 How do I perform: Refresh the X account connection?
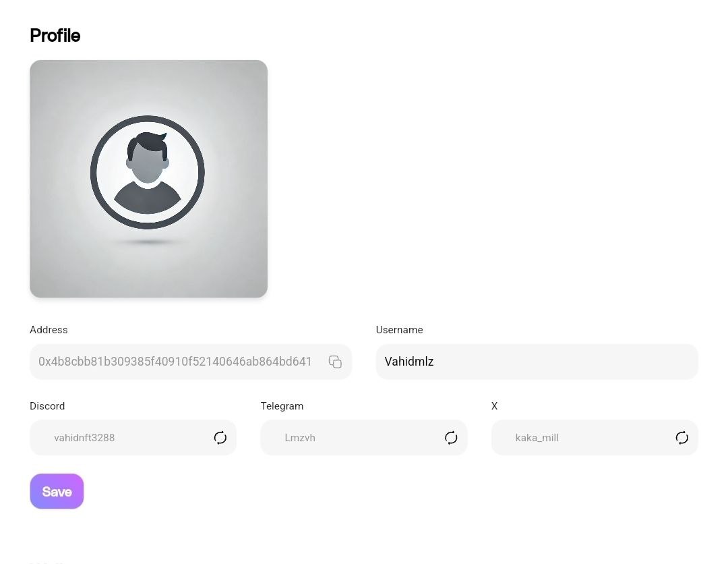pyautogui.click(x=681, y=438)
